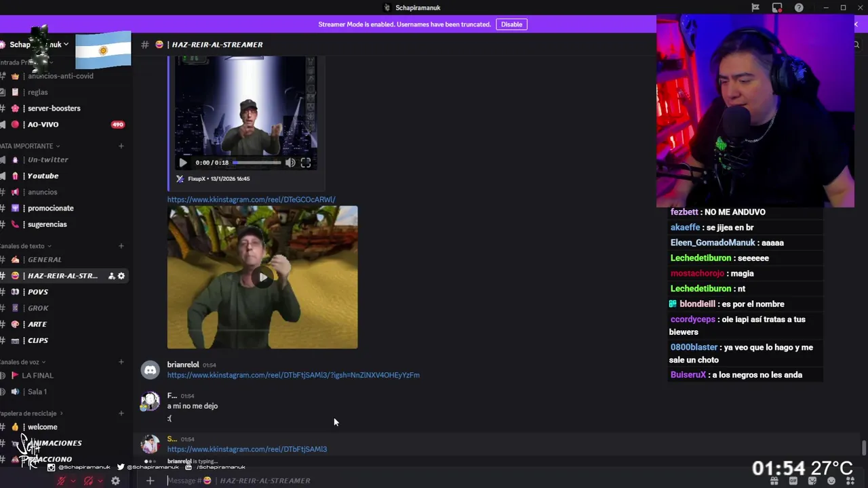Open S...'s avatar
Image resolution: width=868 pixels, height=488 pixels.
(x=150, y=444)
